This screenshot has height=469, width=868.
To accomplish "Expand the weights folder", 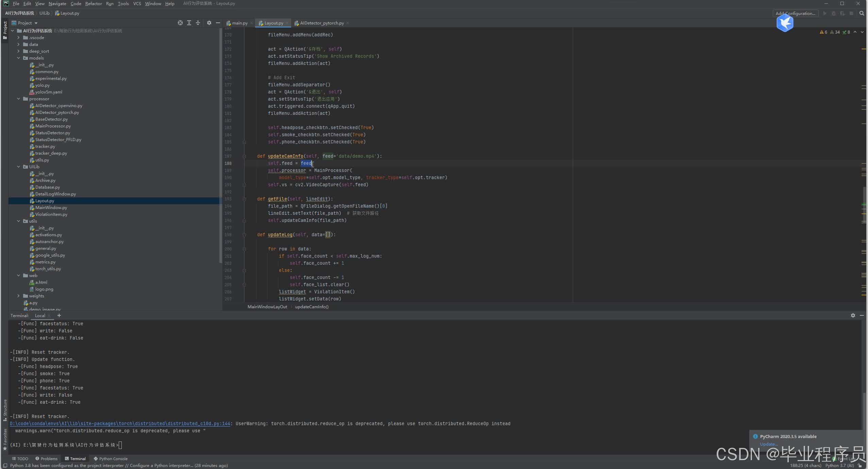I will click(x=18, y=296).
